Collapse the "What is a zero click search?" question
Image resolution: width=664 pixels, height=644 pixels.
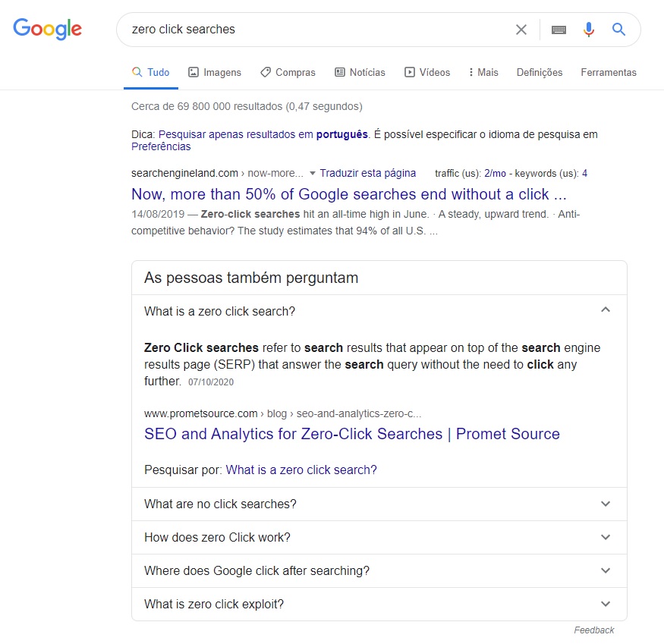(x=605, y=310)
